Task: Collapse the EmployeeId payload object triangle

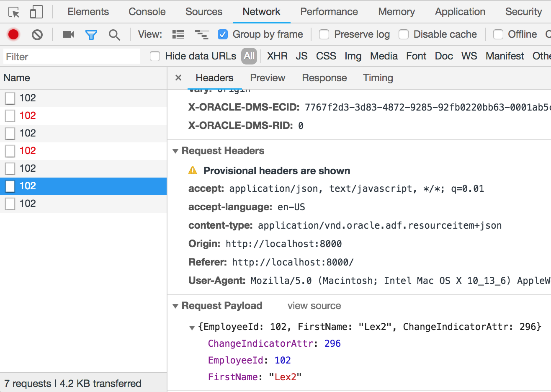Action: (192, 327)
